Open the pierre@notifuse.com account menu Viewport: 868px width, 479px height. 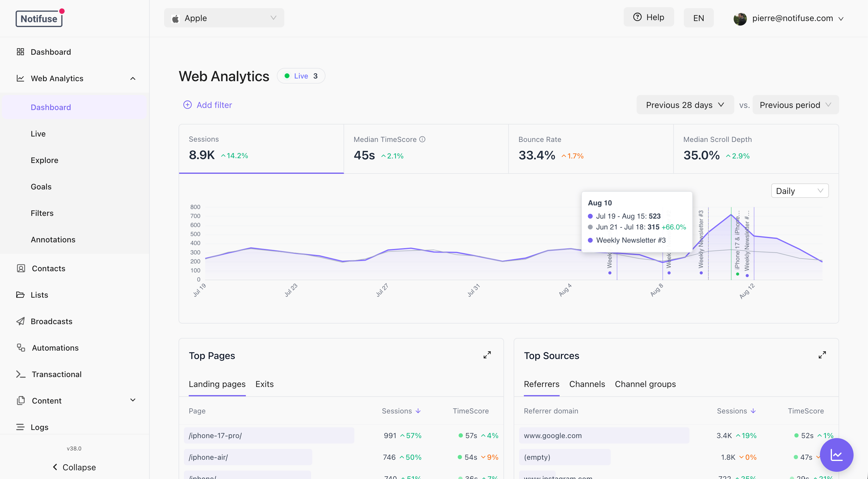(788, 18)
